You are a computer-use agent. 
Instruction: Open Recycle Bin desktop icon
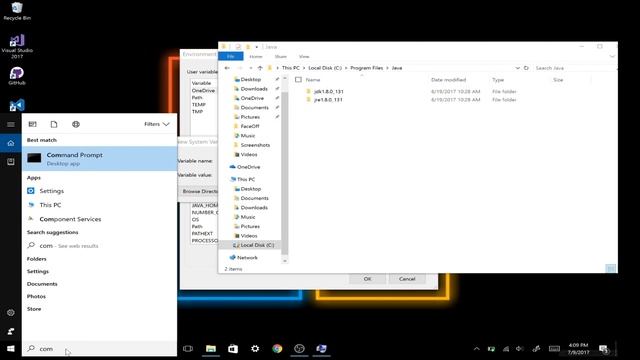pyautogui.click(x=17, y=11)
